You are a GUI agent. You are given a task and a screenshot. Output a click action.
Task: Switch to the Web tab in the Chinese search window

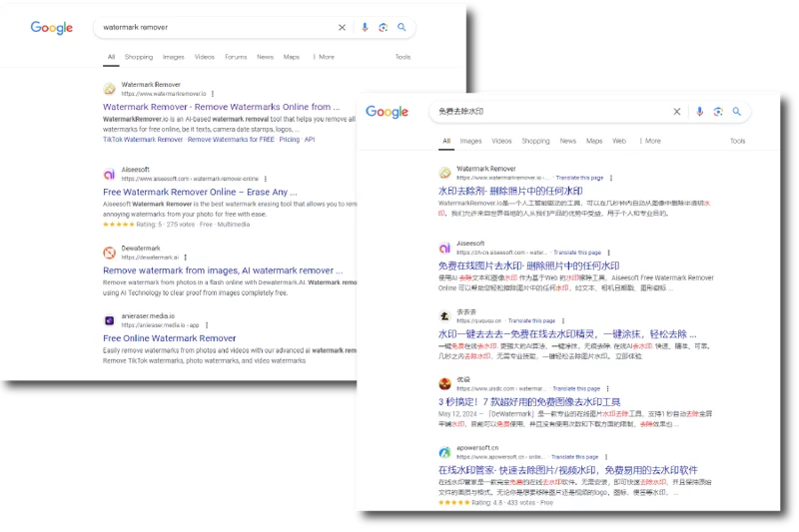tap(619, 141)
